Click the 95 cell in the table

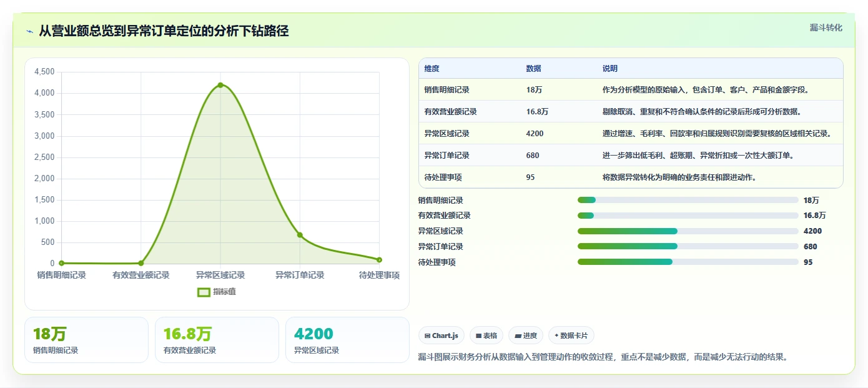tap(531, 177)
